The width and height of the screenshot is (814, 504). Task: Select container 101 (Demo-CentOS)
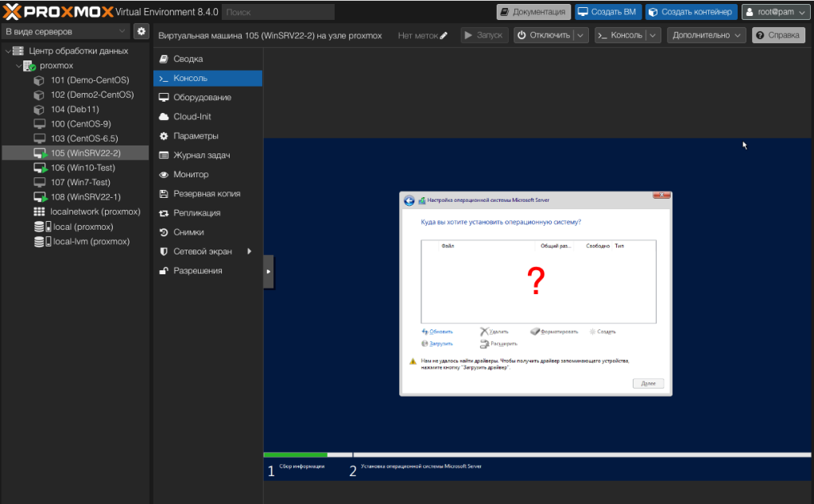coord(89,80)
